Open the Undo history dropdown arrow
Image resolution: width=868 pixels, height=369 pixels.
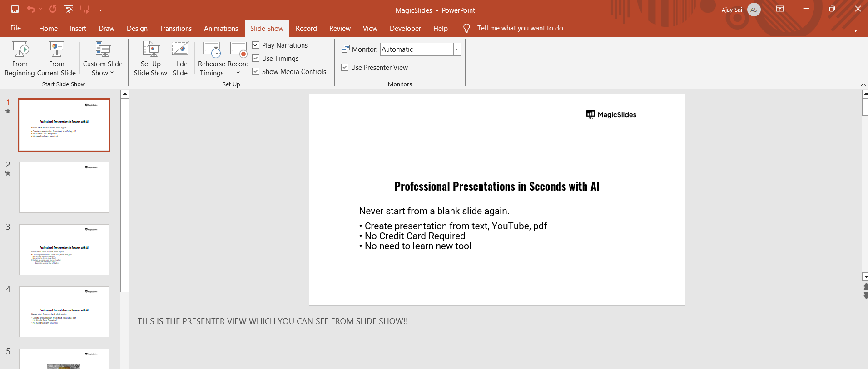(40, 9)
